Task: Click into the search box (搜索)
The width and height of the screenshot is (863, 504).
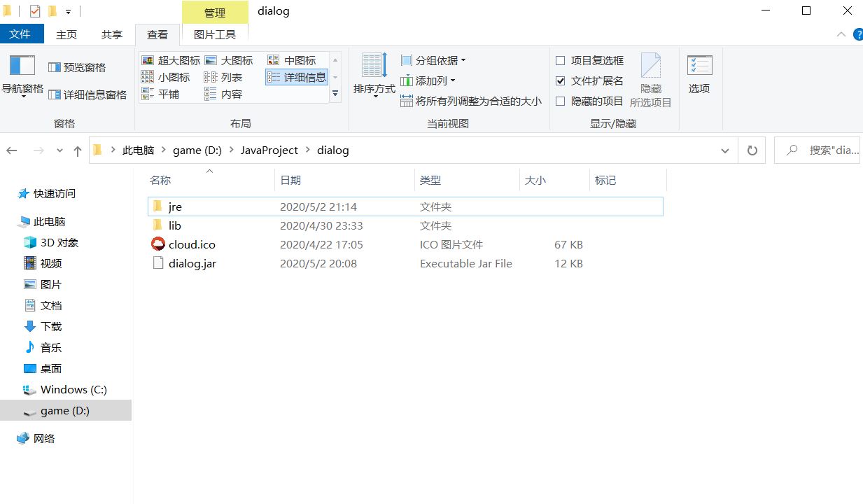Action: (818, 150)
